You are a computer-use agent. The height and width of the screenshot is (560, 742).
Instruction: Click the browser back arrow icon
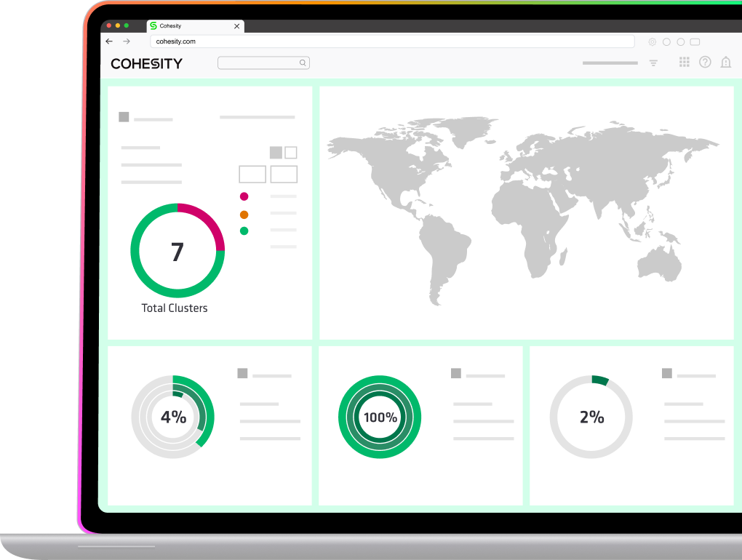[109, 41]
